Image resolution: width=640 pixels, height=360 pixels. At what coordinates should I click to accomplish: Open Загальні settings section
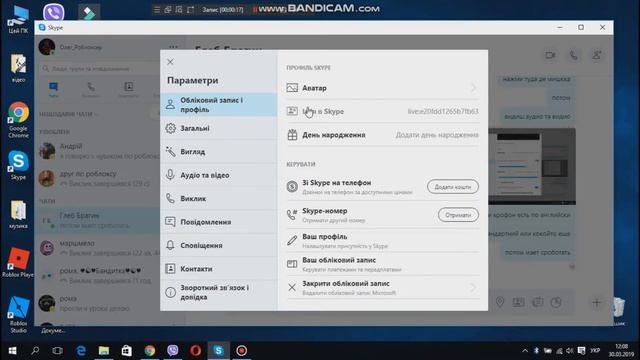(x=219, y=128)
